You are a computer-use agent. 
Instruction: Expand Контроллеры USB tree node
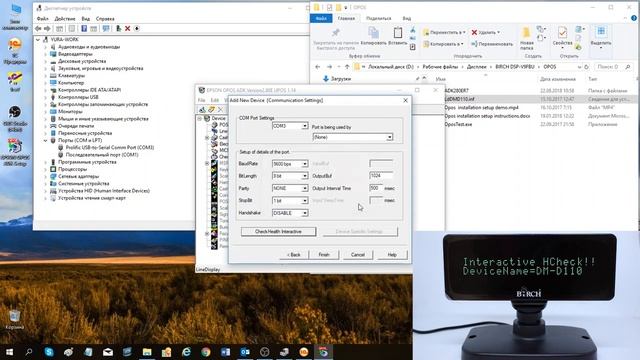[x=46, y=97]
